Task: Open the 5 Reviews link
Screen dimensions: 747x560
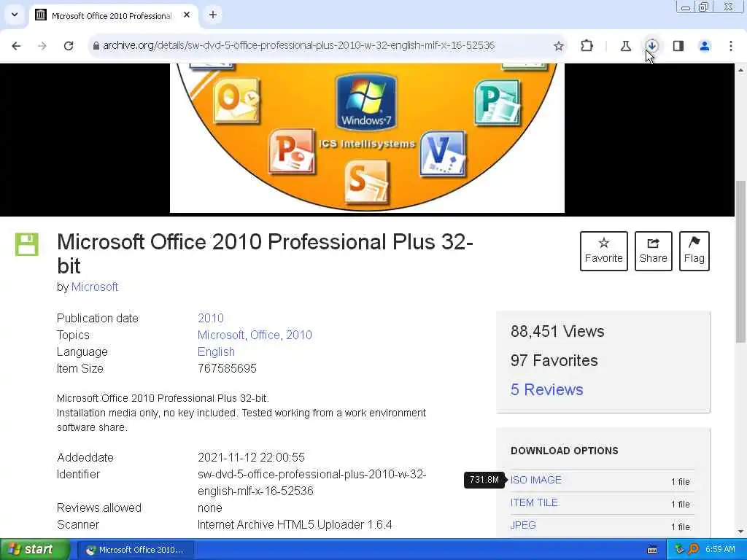Action: (x=547, y=389)
